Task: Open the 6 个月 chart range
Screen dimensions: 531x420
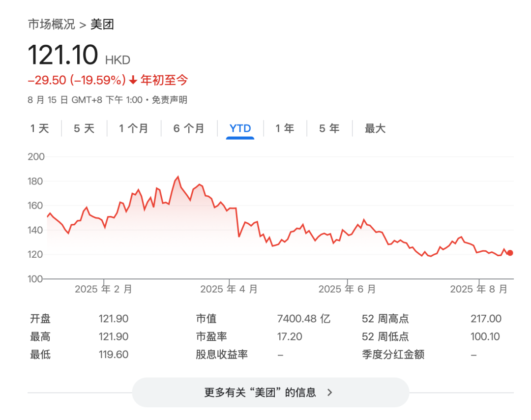Action: [189, 129]
